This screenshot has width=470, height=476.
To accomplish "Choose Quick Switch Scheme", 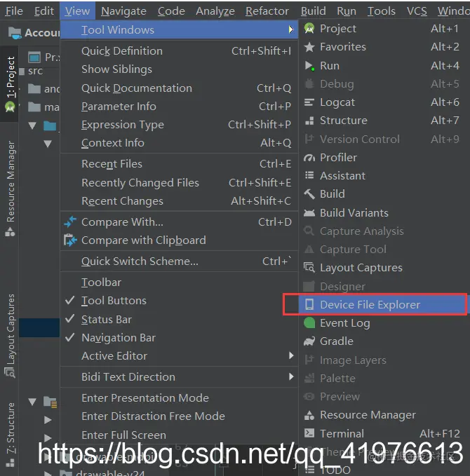I will coord(180,261).
